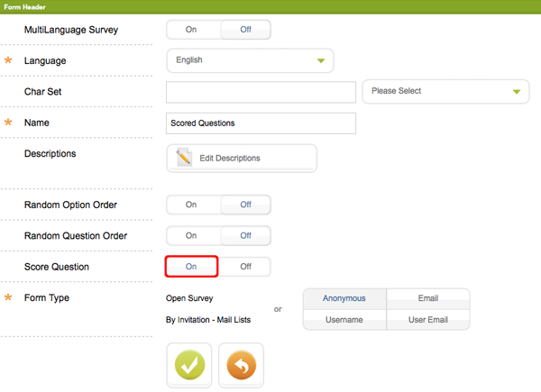The image size is (541, 392).
Task: Click the green checkmark save button
Action: point(189,365)
